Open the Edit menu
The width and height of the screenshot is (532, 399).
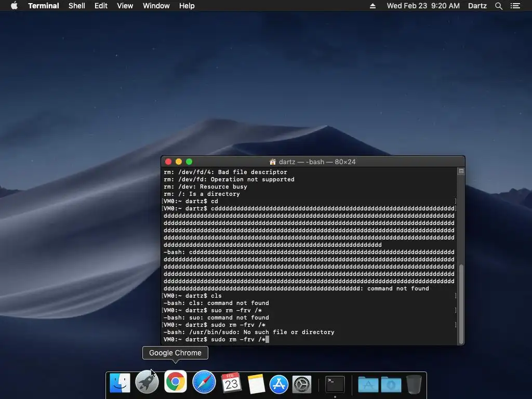(x=101, y=6)
